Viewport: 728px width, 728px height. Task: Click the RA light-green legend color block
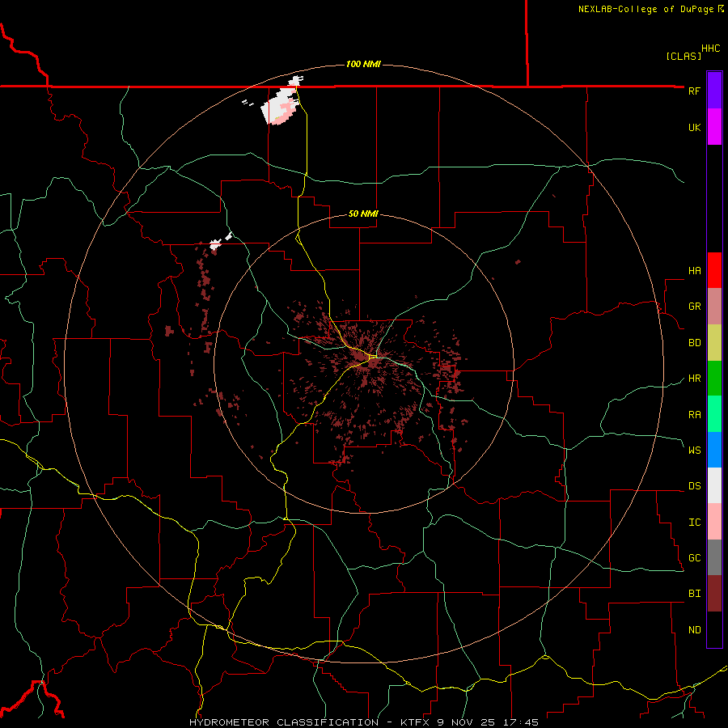714,414
